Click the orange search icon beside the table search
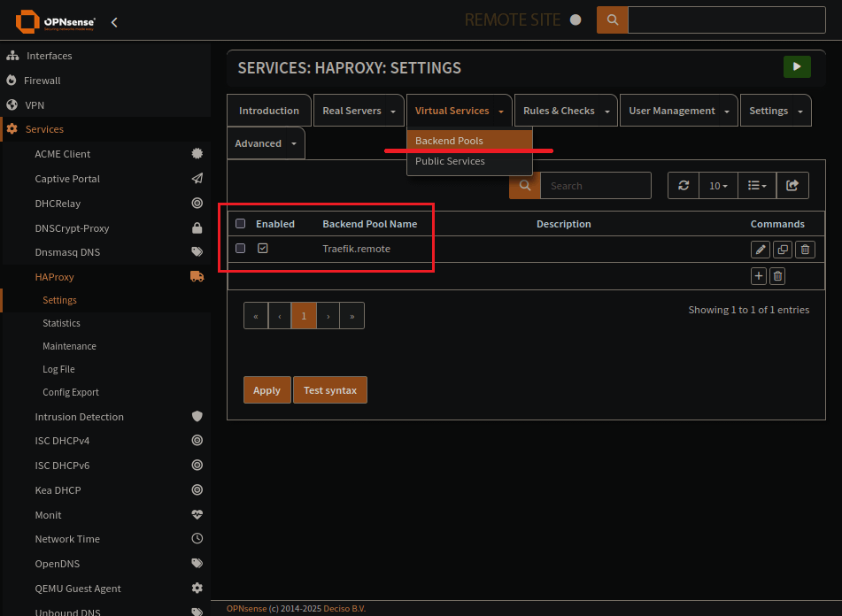842x616 pixels. [x=525, y=185]
